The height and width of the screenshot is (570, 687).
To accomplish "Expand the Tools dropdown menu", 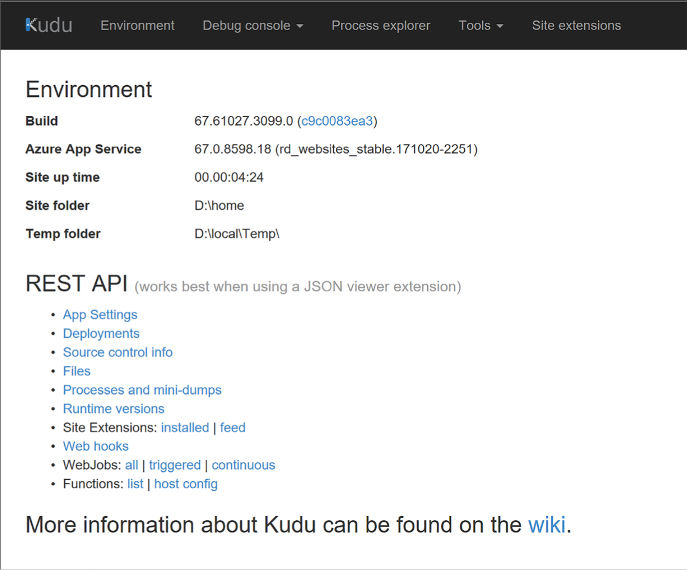I will (x=481, y=25).
